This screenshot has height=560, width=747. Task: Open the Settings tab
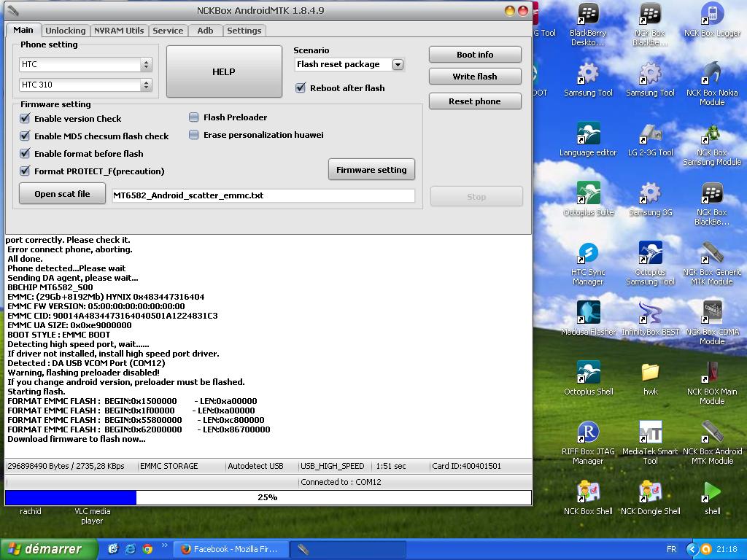point(244,31)
